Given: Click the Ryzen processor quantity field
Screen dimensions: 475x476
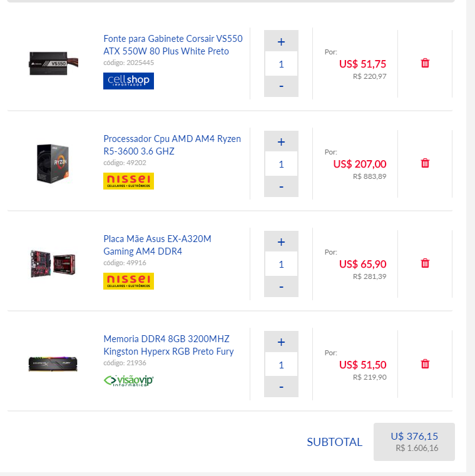Looking at the screenshot, I should click(x=281, y=164).
